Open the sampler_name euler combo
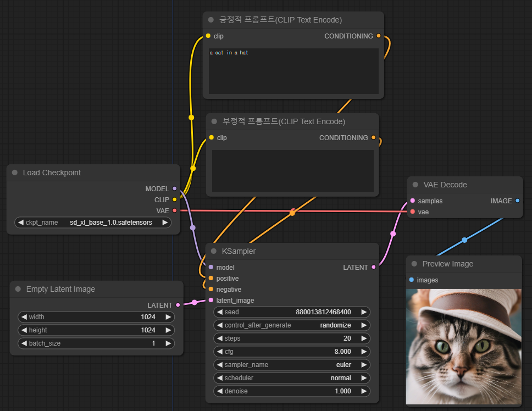The width and height of the screenshot is (532, 411). coord(292,365)
